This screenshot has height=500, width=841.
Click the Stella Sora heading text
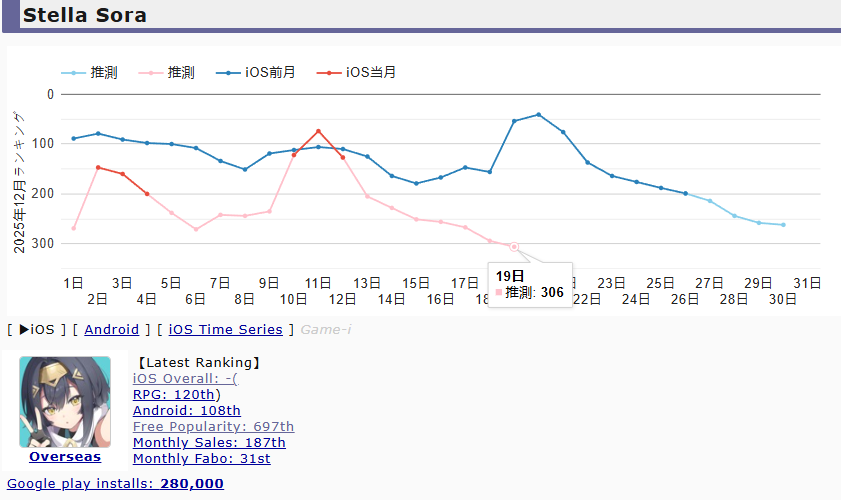(85, 15)
